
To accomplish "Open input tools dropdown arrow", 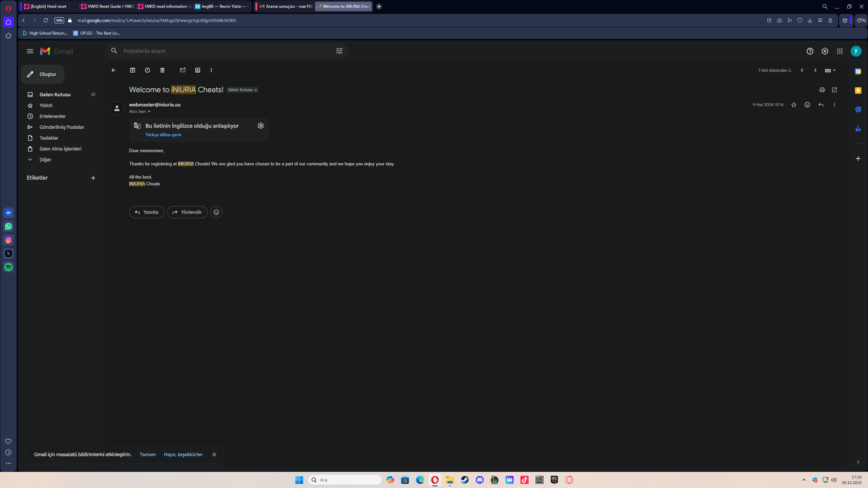I will (834, 70).
